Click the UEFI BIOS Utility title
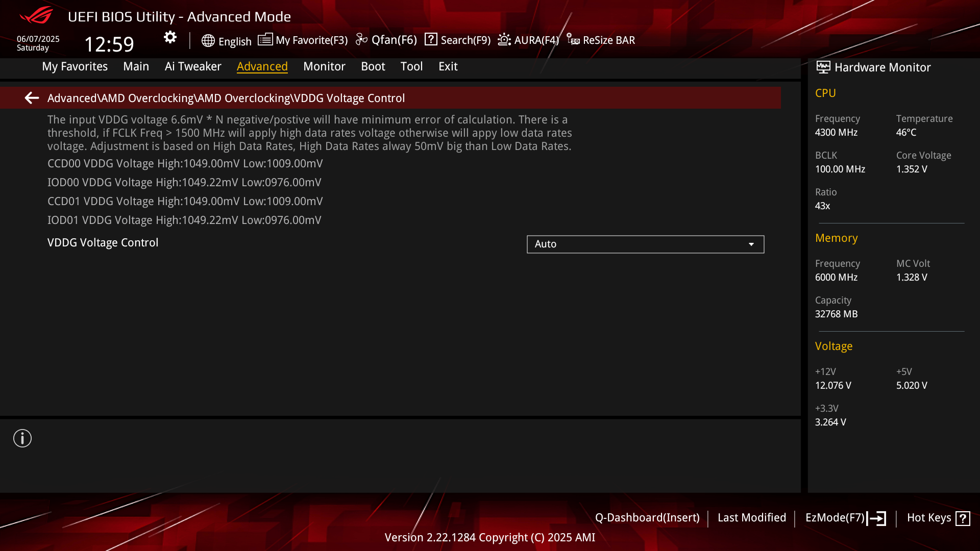980x551 pixels. pos(179,17)
